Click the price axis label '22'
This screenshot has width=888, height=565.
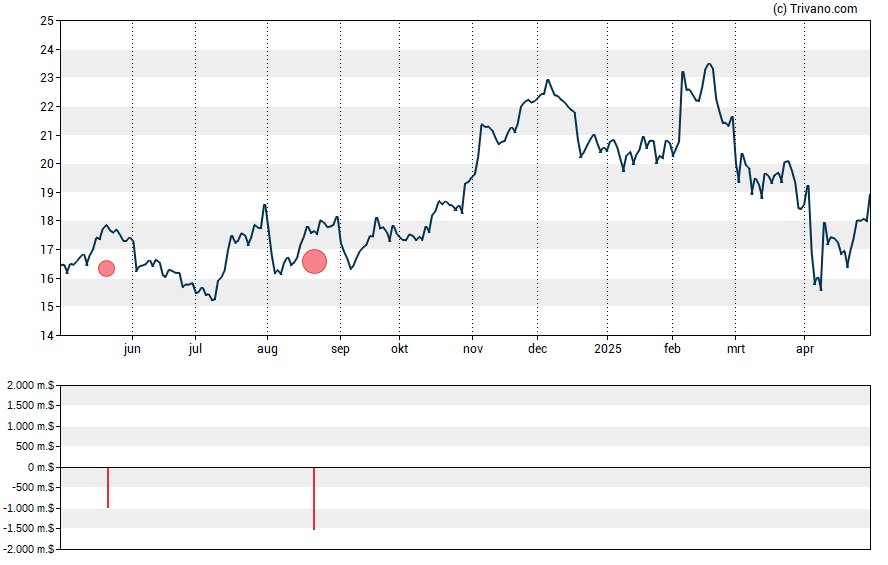tap(47, 107)
